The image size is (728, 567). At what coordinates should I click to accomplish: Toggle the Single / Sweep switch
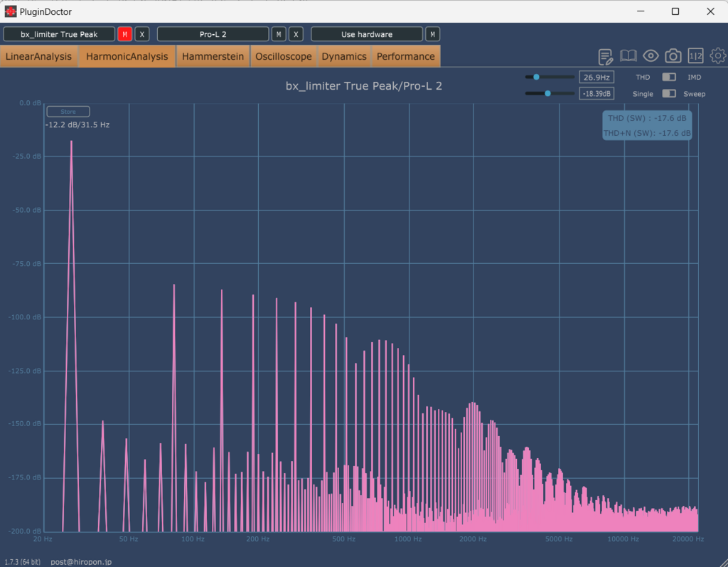click(668, 93)
